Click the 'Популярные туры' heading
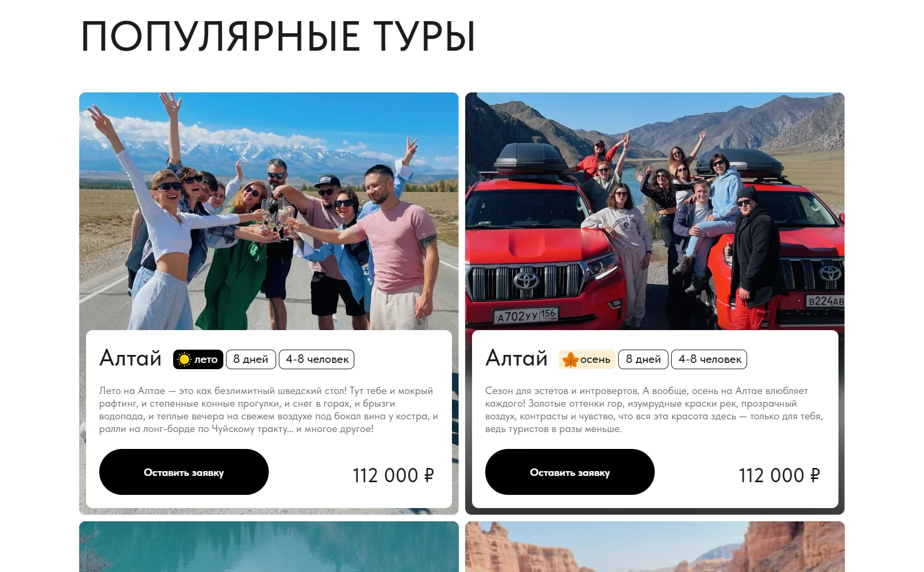Viewport: 924px width, 572px height. 278,36
